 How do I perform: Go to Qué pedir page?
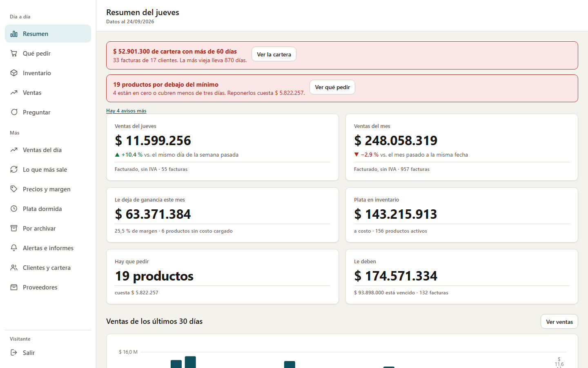(x=48, y=53)
